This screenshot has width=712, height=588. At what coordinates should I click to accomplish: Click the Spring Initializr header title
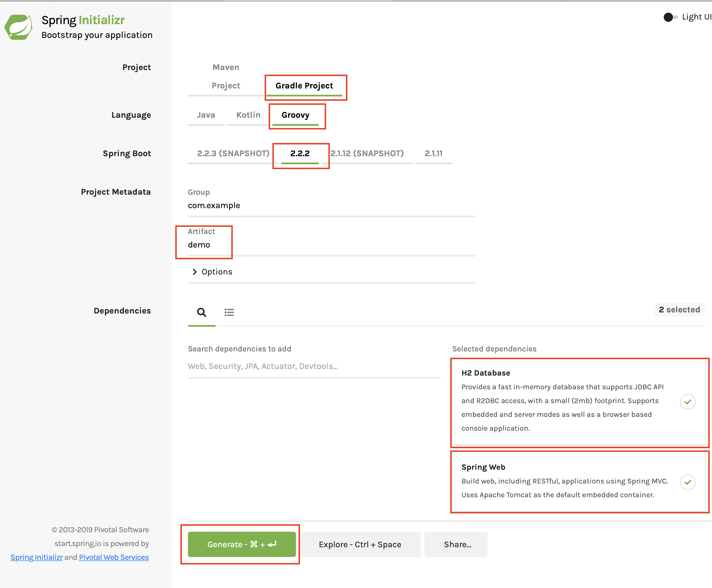83,20
